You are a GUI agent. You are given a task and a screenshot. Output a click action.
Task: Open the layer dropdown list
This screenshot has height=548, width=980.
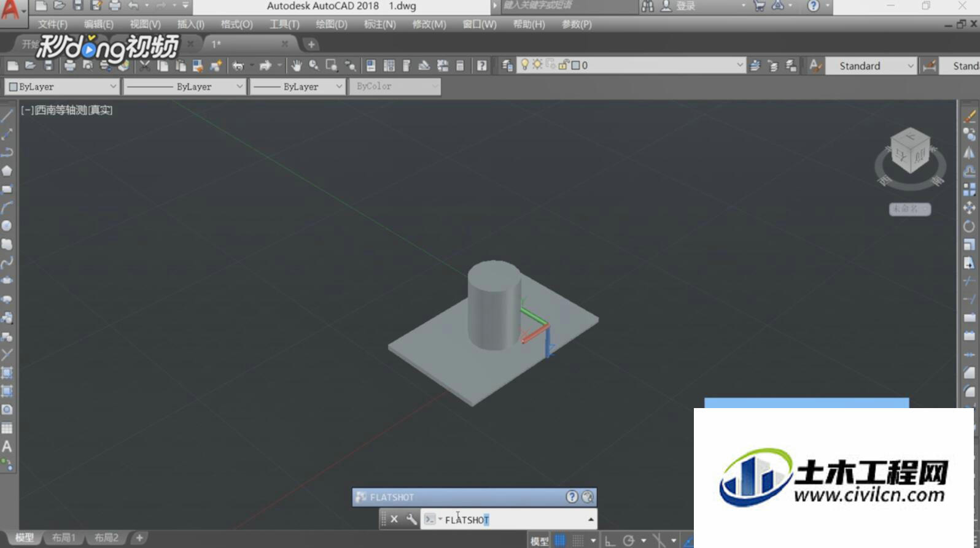click(740, 65)
